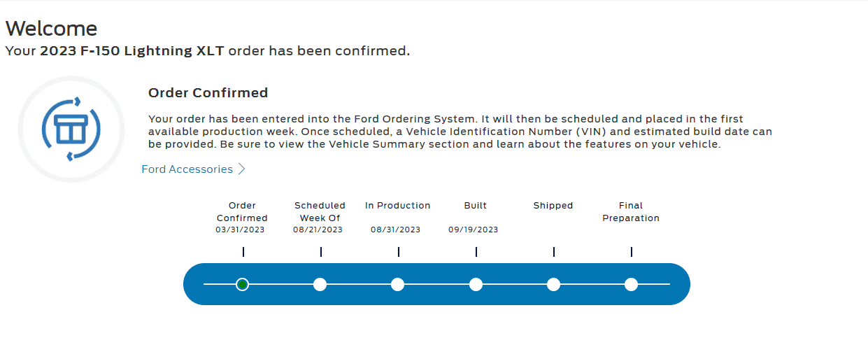Click the 09/19/2023 built date
868x345 pixels.
pos(473,230)
